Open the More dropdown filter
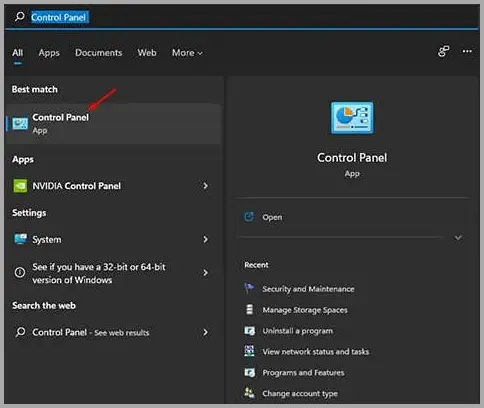This screenshot has height=408, width=484. (187, 53)
